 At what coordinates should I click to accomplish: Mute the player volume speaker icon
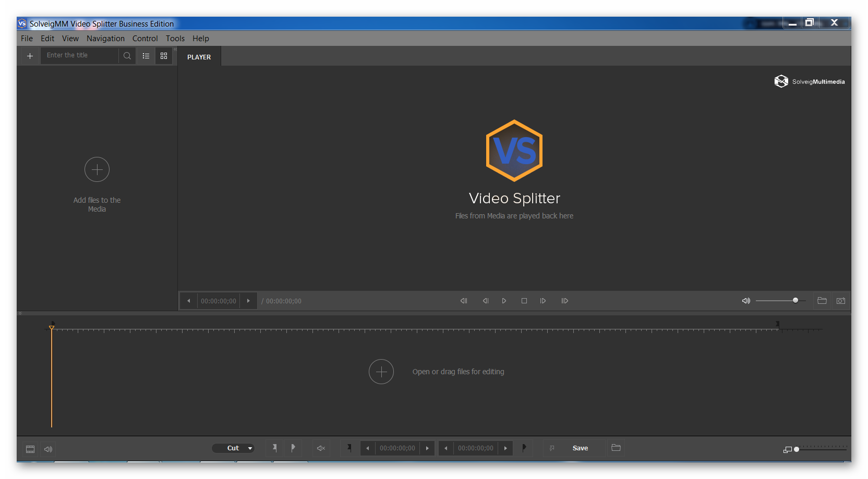[746, 301]
